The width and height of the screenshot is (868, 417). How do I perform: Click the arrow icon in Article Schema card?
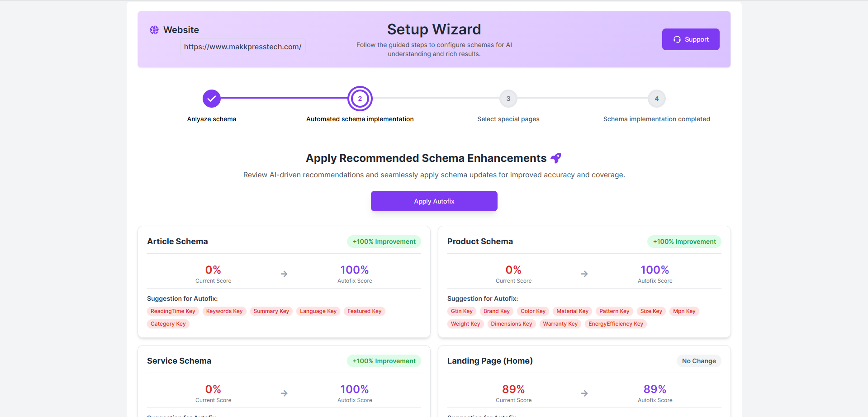[284, 274]
